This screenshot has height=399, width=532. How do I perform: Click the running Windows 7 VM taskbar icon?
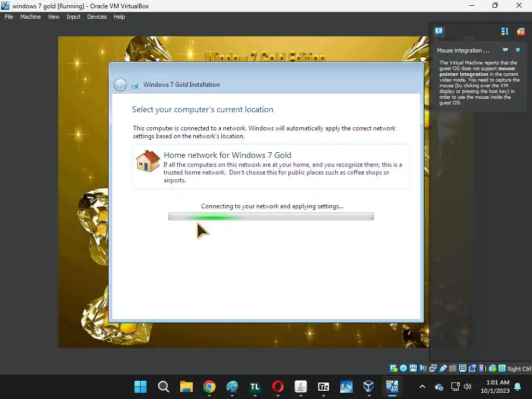392,387
